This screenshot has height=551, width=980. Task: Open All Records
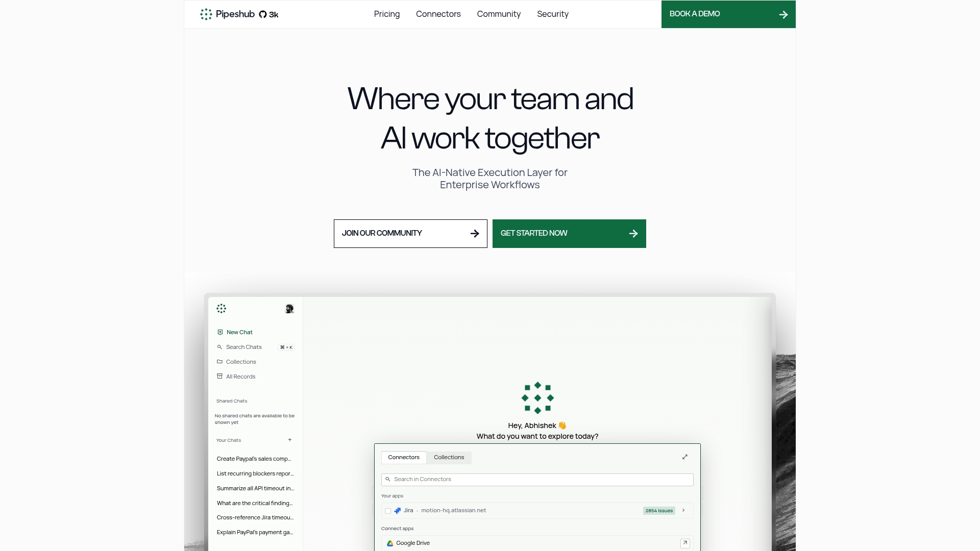click(240, 377)
